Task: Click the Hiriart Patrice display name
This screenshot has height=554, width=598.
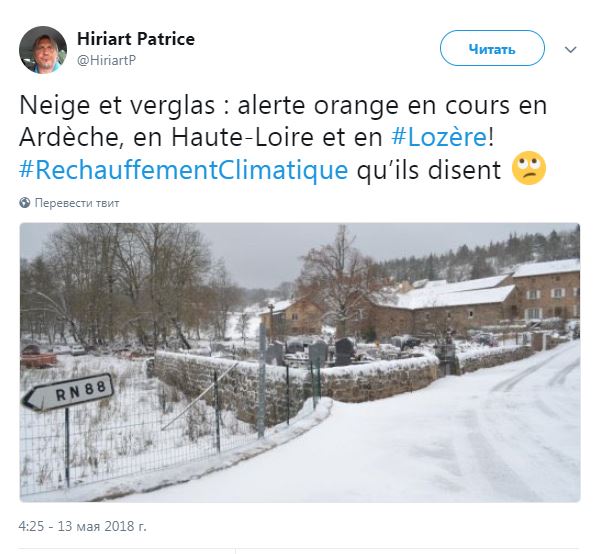Action: 136,39
